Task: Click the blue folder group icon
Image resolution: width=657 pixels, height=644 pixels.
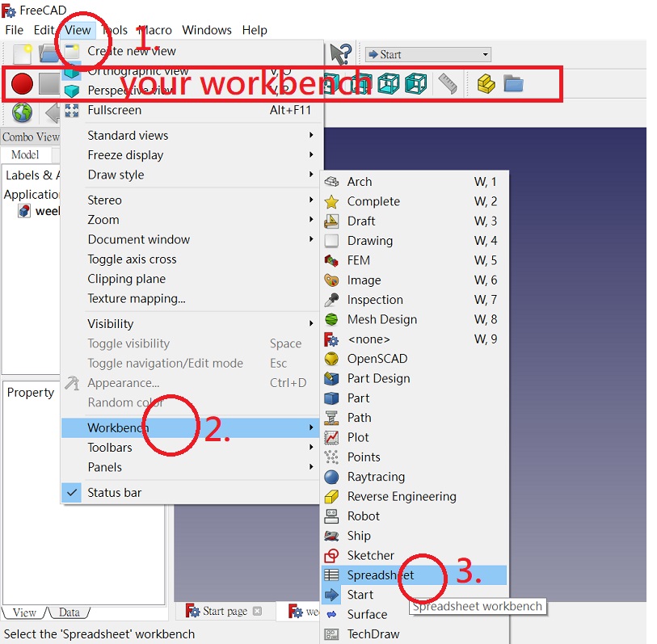Action: click(513, 83)
